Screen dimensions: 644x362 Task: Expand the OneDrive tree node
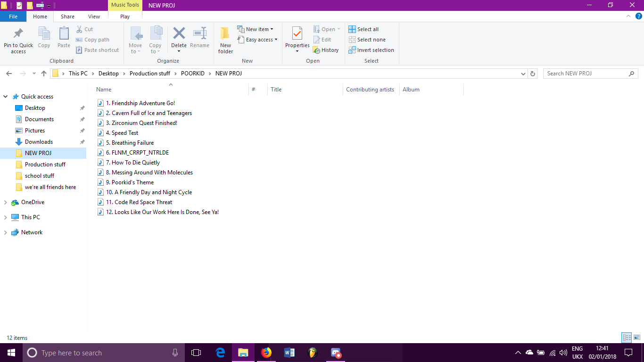click(x=6, y=202)
